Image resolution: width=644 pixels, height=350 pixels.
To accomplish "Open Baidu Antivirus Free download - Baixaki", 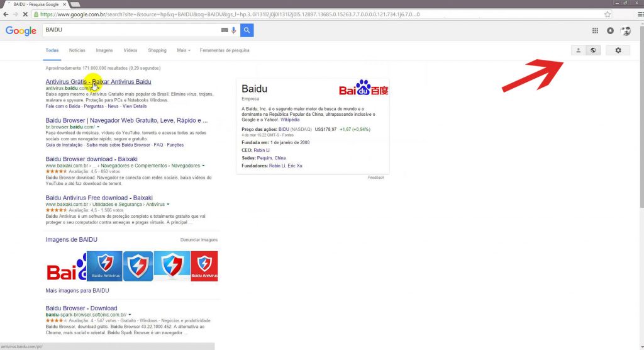I will (99, 198).
